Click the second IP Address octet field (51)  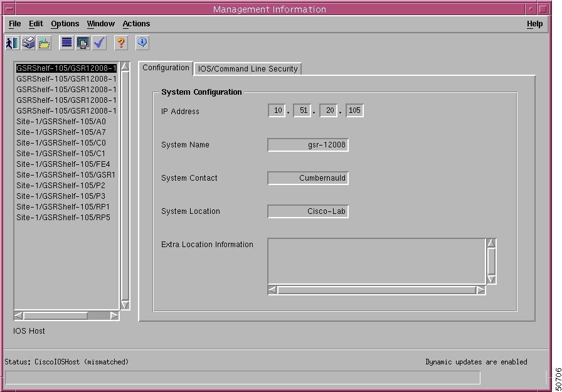[x=302, y=110]
